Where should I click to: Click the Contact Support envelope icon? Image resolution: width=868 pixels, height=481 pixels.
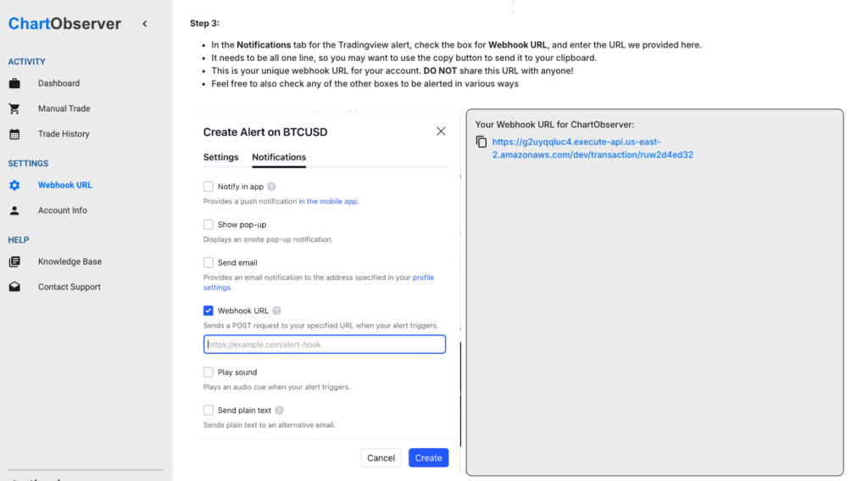click(x=14, y=287)
